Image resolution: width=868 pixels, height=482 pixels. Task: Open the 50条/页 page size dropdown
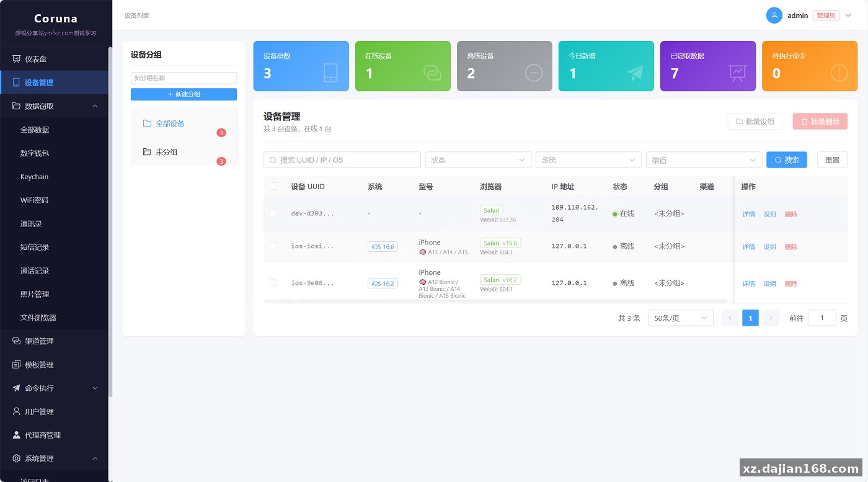pyautogui.click(x=681, y=318)
